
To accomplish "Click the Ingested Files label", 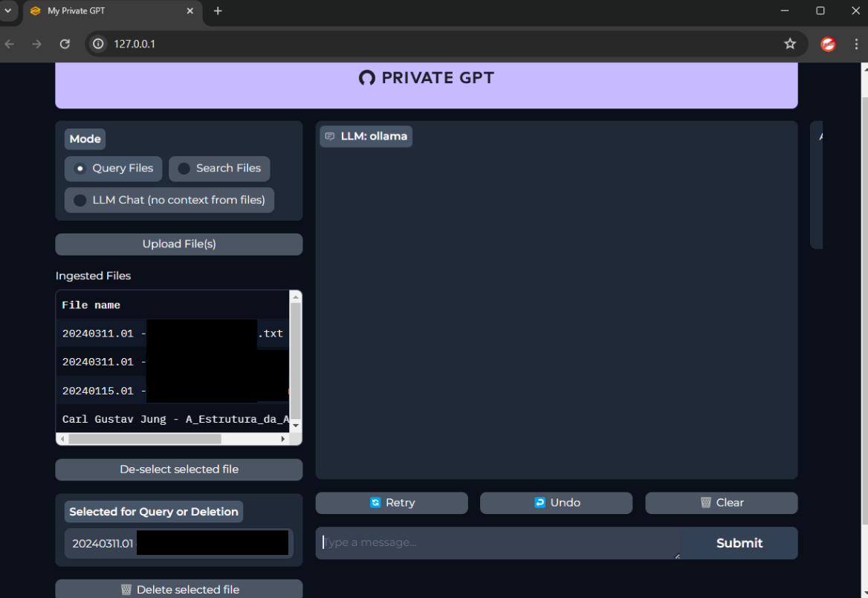I will [93, 276].
